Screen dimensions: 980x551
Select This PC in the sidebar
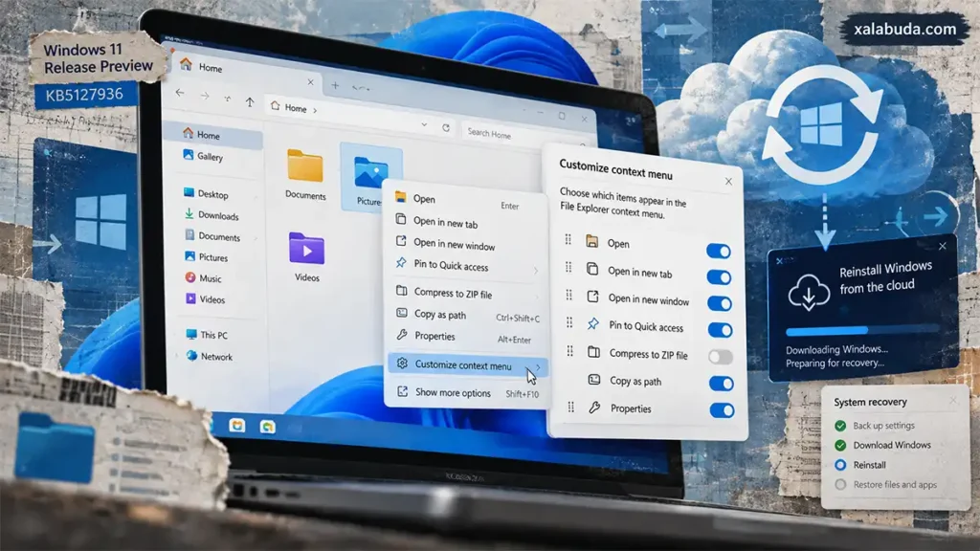coord(207,335)
